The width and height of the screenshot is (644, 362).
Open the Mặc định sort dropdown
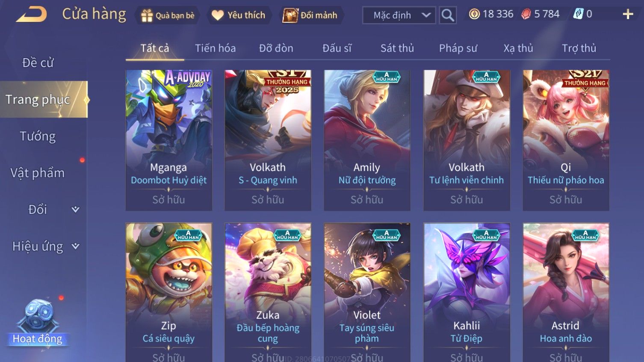(x=399, y=15)
